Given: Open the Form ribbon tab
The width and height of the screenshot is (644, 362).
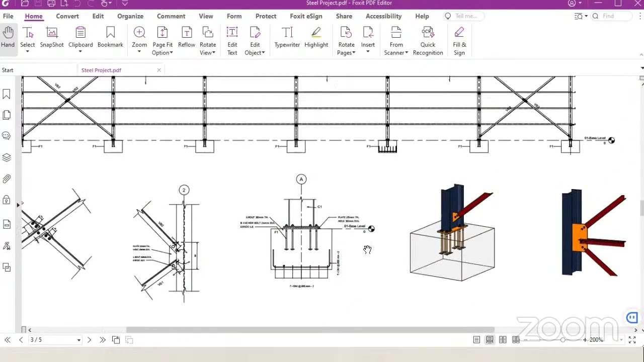Looking at the screenshot, I should tap(234, 16).
